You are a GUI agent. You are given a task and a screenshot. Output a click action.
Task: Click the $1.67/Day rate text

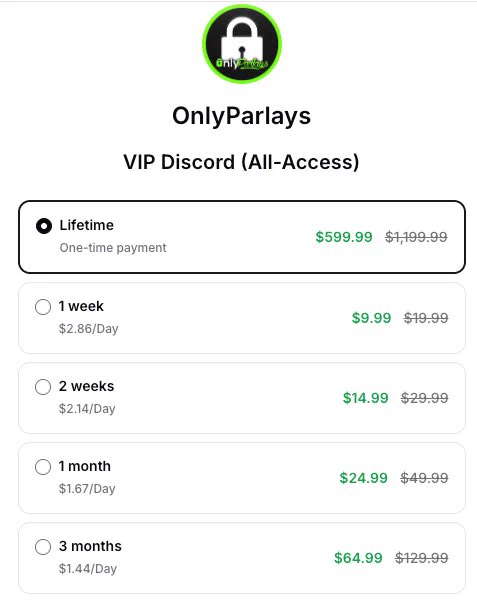pyautogui.click(x=87, y=489)
